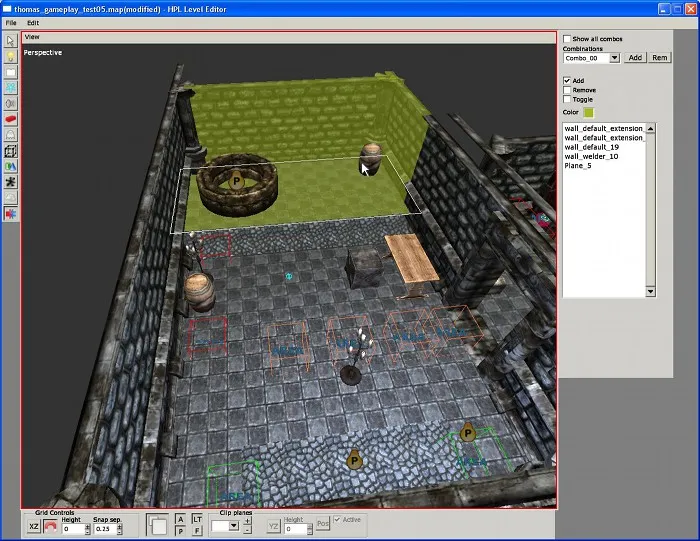
Task: Enable Show all combos checkbox
Action: pos(567,39)
